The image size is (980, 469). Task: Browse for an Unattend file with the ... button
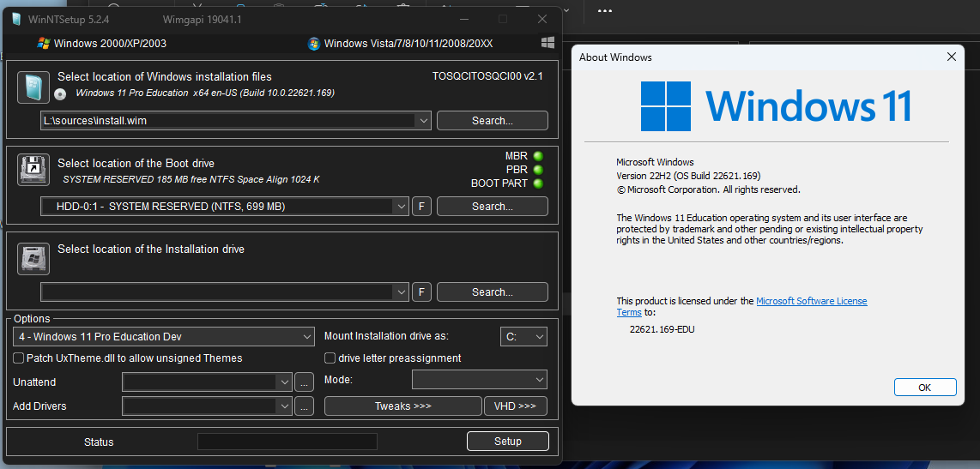tap(304, 382)
